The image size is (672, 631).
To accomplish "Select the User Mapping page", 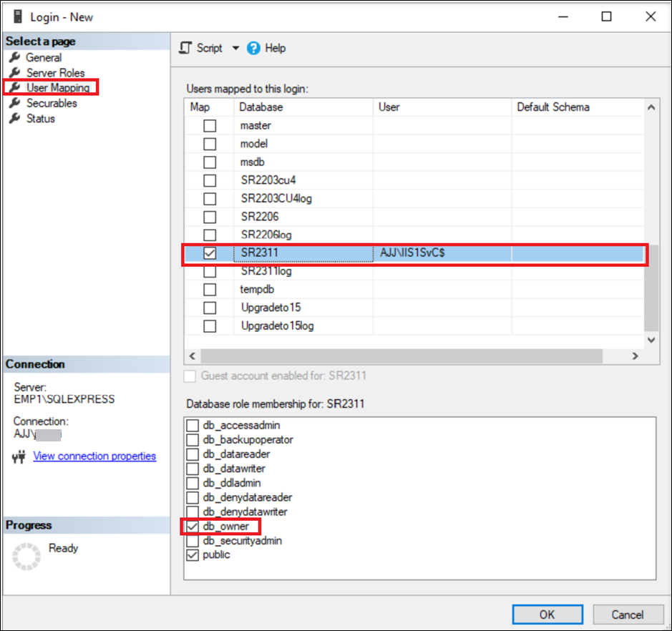I will click(x=56, y=87).
